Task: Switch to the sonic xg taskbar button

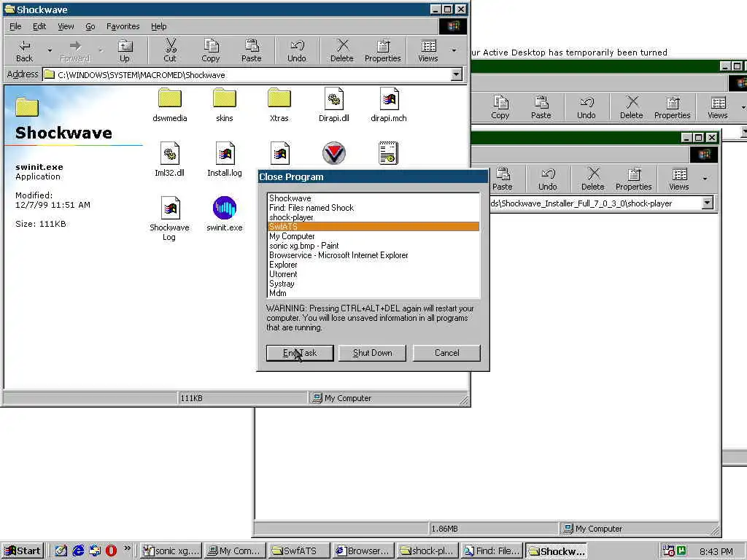Action: click(171, 551)
